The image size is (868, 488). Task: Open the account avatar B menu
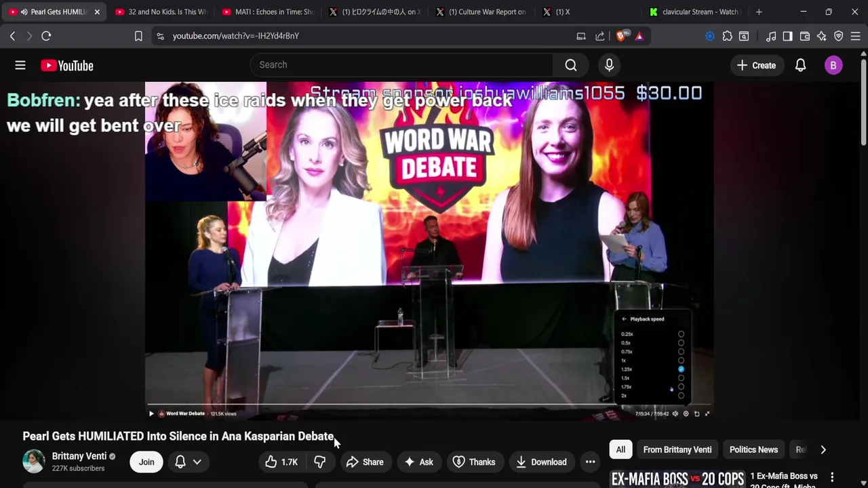[833, 65]
